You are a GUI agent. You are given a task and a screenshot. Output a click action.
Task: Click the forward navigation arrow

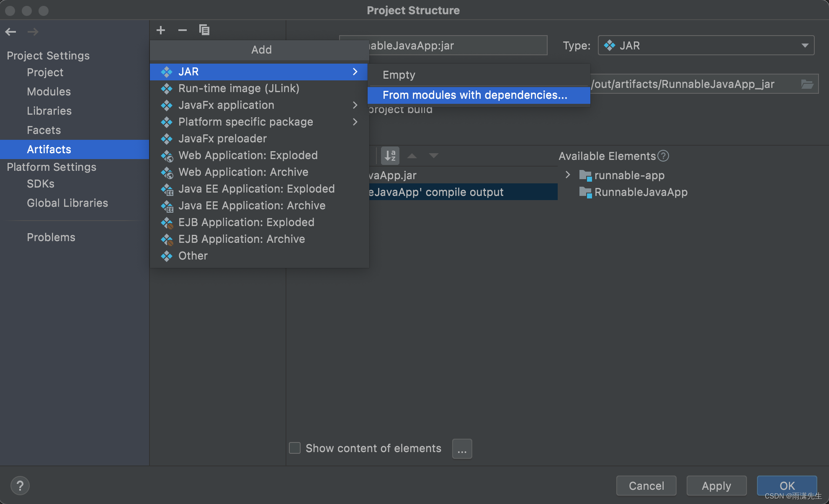tap(33, 32)
